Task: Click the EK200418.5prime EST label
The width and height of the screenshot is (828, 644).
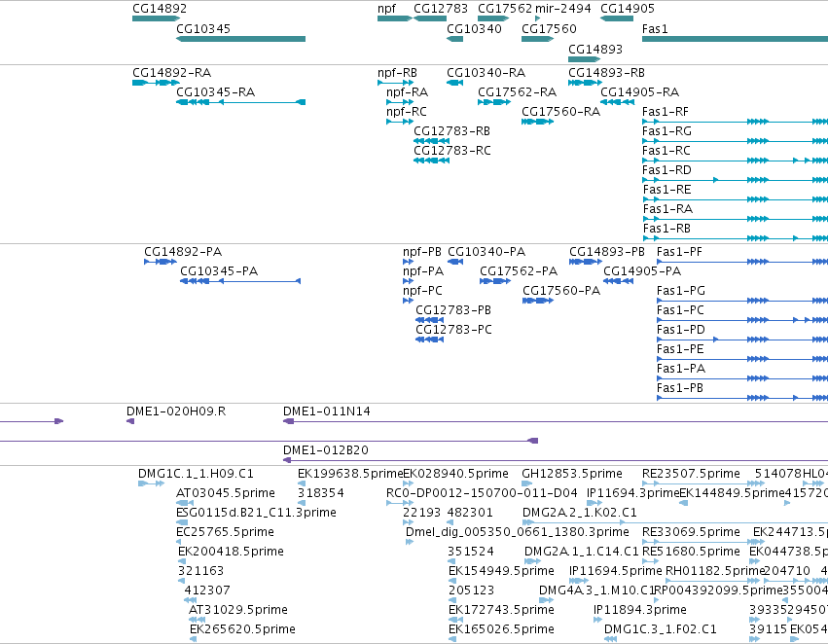Action: (x=231, y=552)
